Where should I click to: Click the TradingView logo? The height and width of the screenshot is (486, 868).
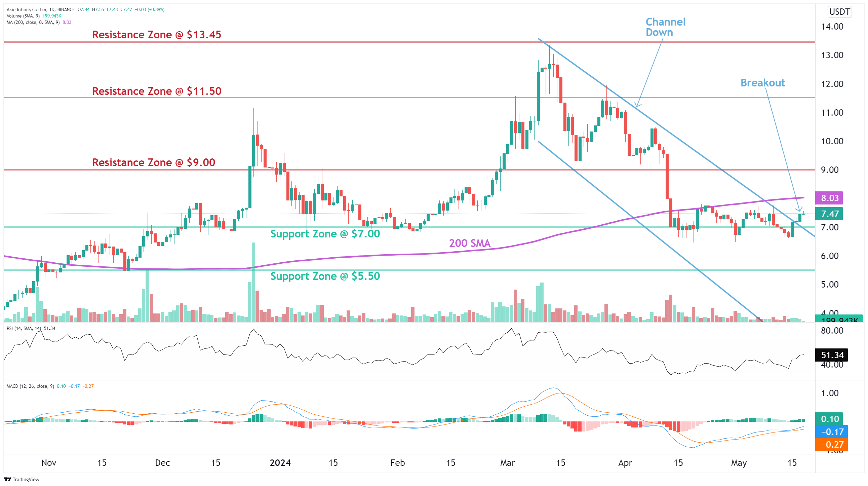coord(22,479)
